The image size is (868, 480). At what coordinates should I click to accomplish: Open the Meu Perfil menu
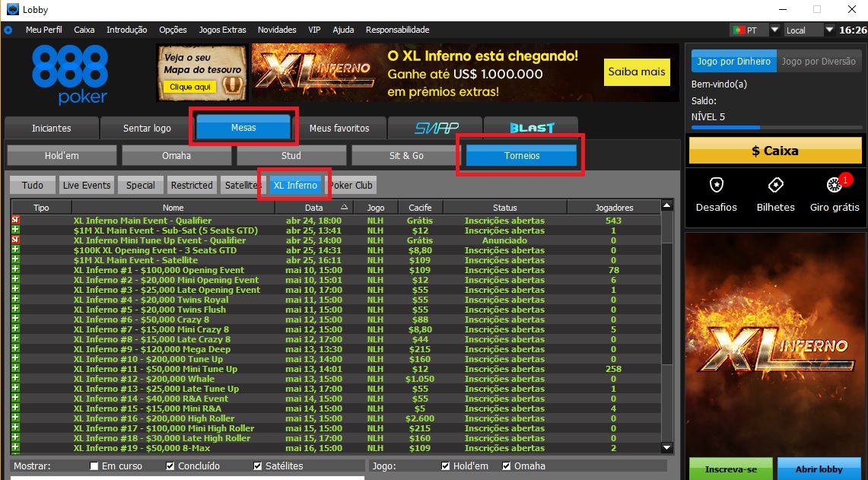tap(43, 30)
